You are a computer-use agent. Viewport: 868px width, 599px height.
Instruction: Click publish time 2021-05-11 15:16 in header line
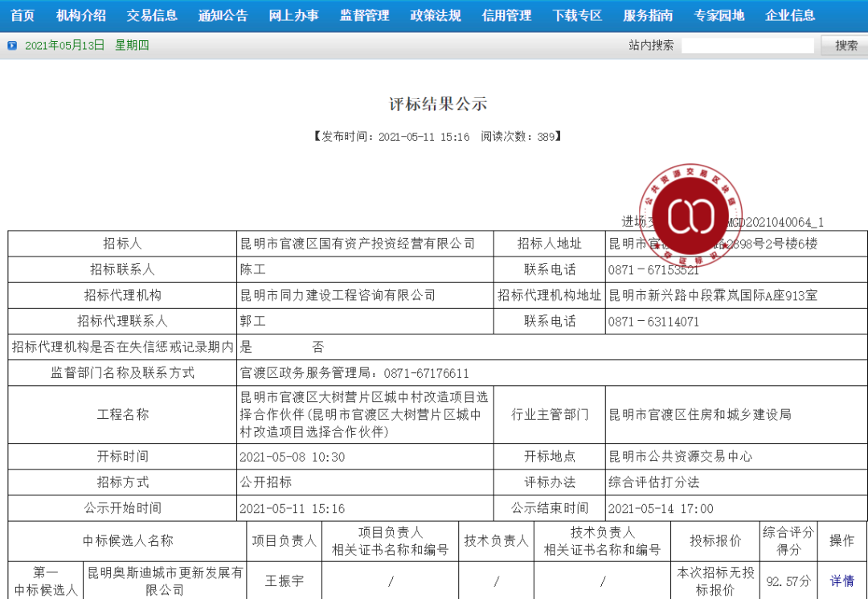point(424,137)
